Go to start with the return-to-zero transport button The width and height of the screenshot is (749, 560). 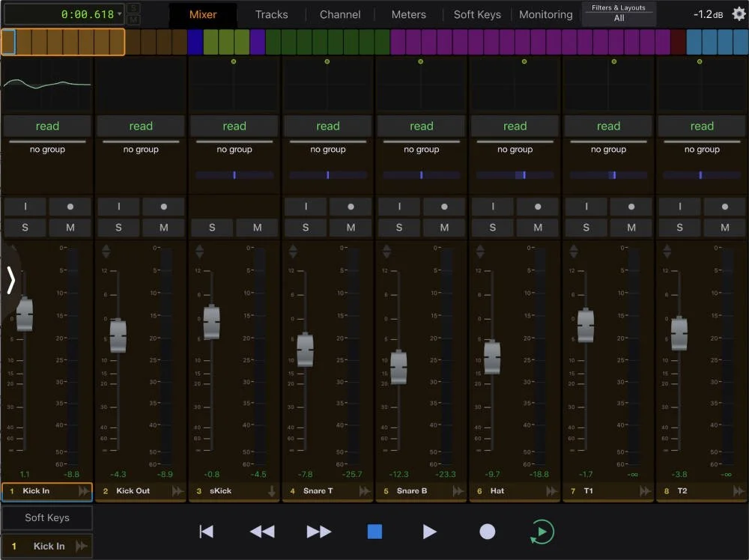(207, 532)
